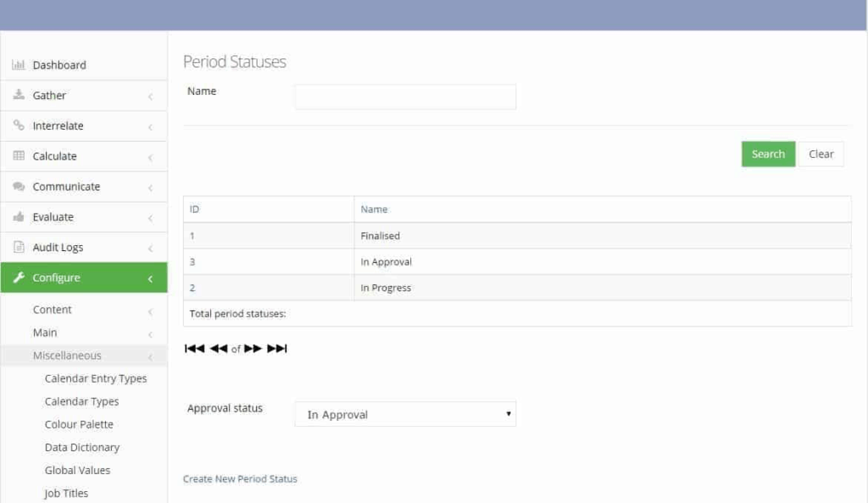Screen dimensions: 868x503
Task: Open the Interrelate menu item
Action: point(84,126)
